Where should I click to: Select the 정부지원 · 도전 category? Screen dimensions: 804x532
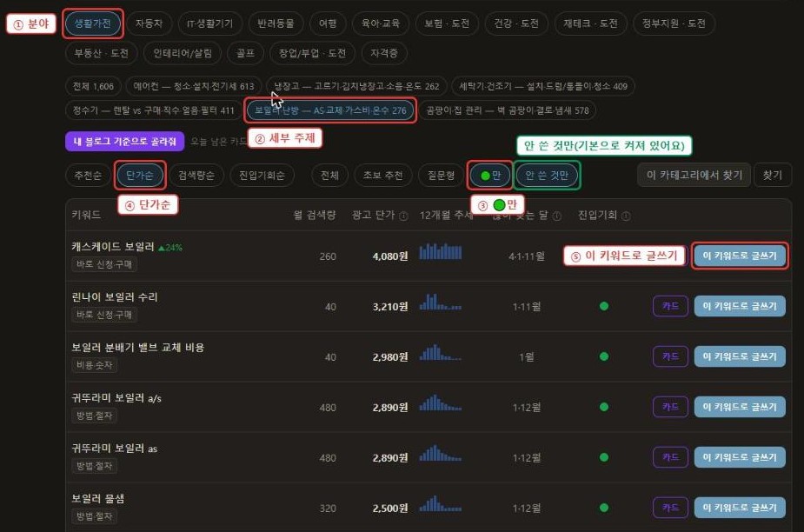(674, 23)
